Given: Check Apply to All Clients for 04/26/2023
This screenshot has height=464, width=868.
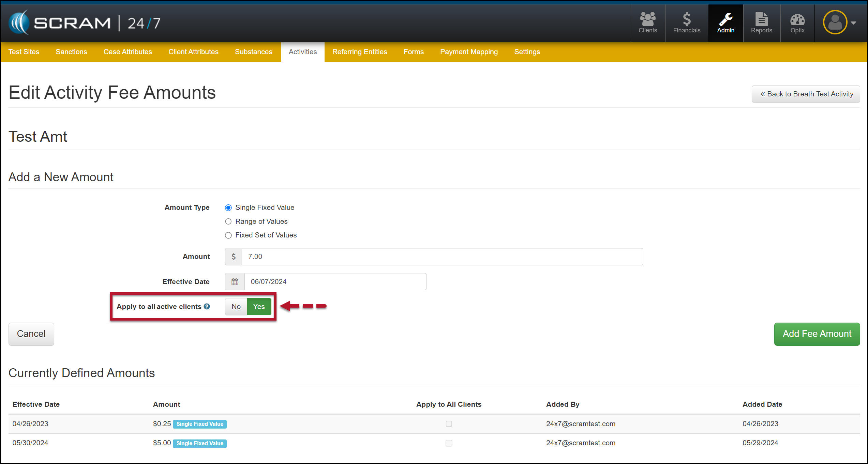Looking at the screenshot, I should click(x=449, y=424).
